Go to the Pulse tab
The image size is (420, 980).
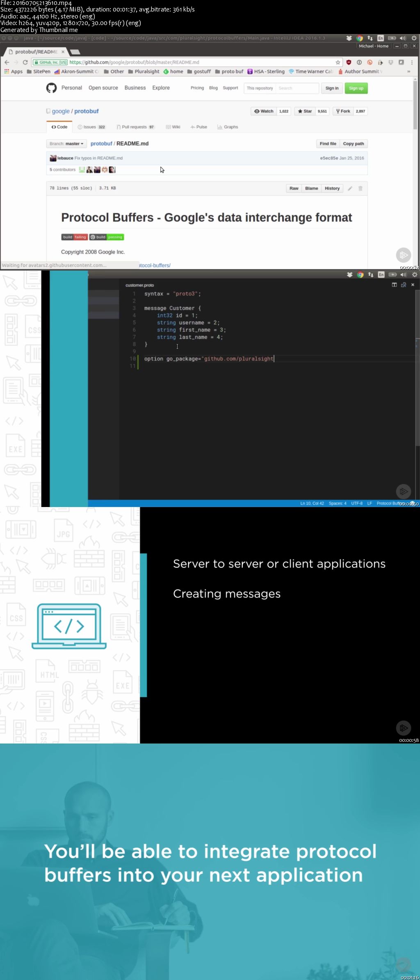pyautogui.click(x=199, y=127)
